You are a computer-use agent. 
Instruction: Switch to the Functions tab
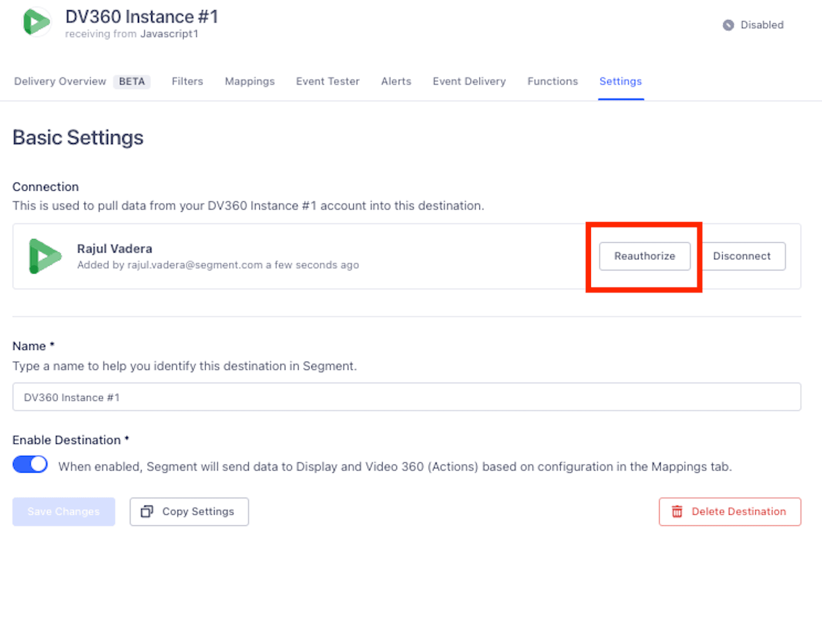[x=552, y=81]
